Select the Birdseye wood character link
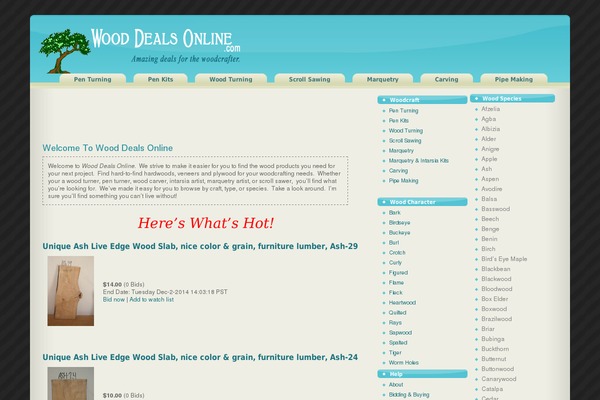Viewport: 600px width, 400px height. (399, 222)
